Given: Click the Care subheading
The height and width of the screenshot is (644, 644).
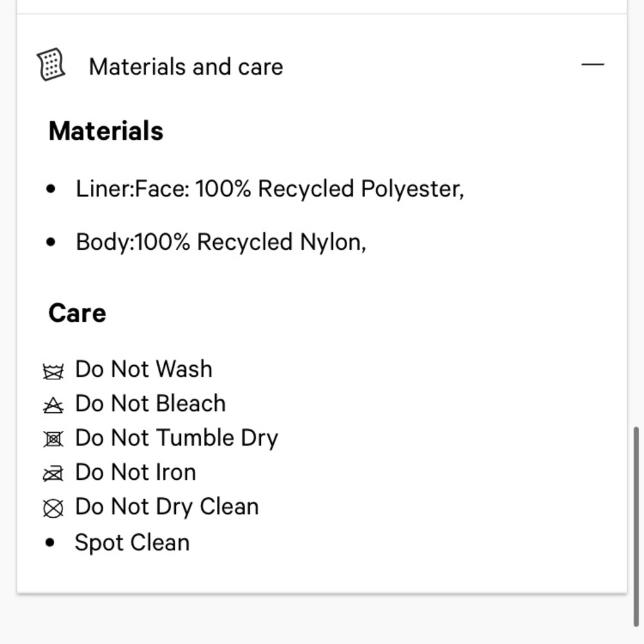Looking at the screenshot, I should pos(77,313).
